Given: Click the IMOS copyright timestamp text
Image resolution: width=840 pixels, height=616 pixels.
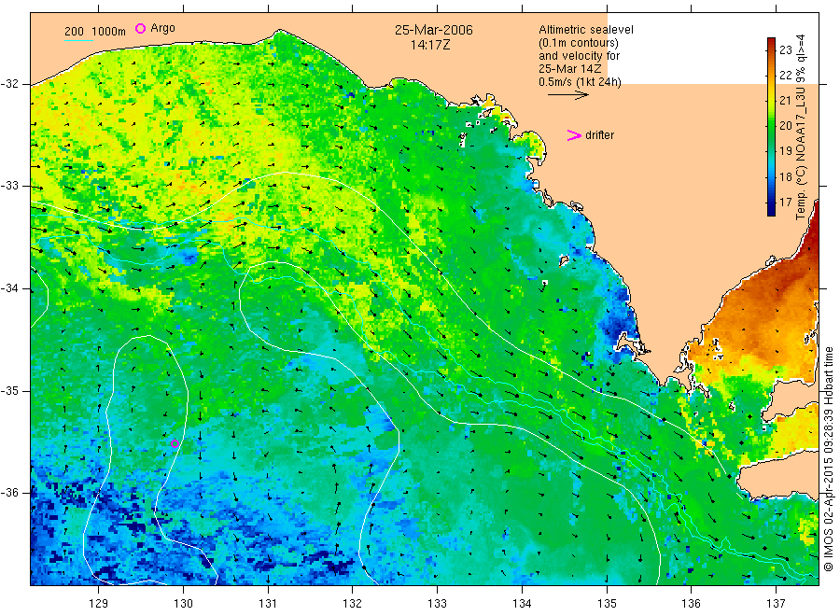Looking at the screenshot, I should 829,459.
